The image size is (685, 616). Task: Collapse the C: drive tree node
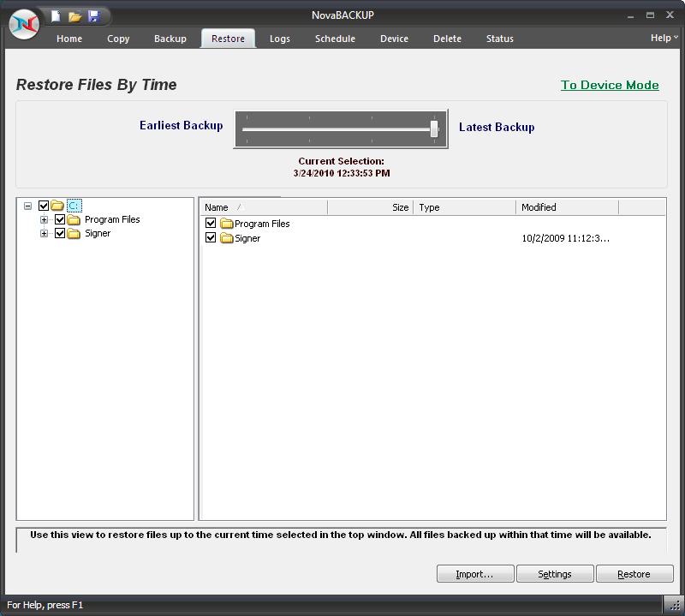tap(28, 206)
